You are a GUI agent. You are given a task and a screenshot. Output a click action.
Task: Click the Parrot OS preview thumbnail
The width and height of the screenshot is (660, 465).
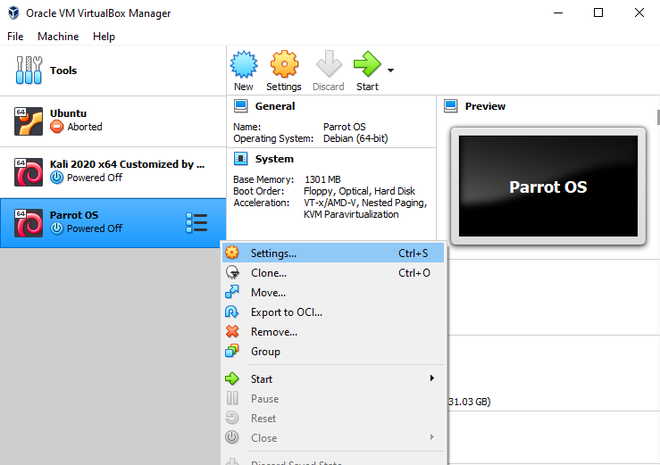[548, 186]
